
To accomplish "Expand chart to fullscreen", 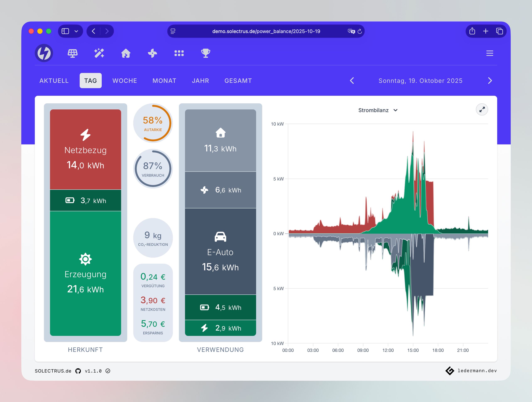I will point(482,110).
